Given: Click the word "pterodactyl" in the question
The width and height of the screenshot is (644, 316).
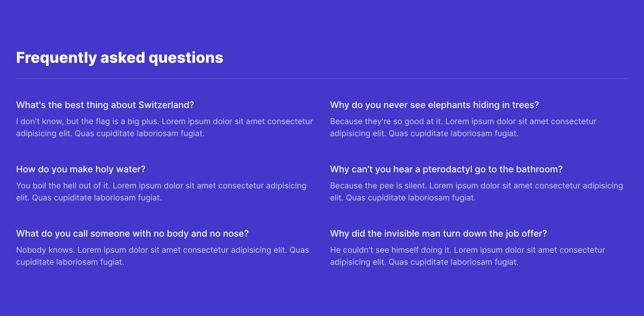Looking at the screenshot, I should tap(447, 169).
